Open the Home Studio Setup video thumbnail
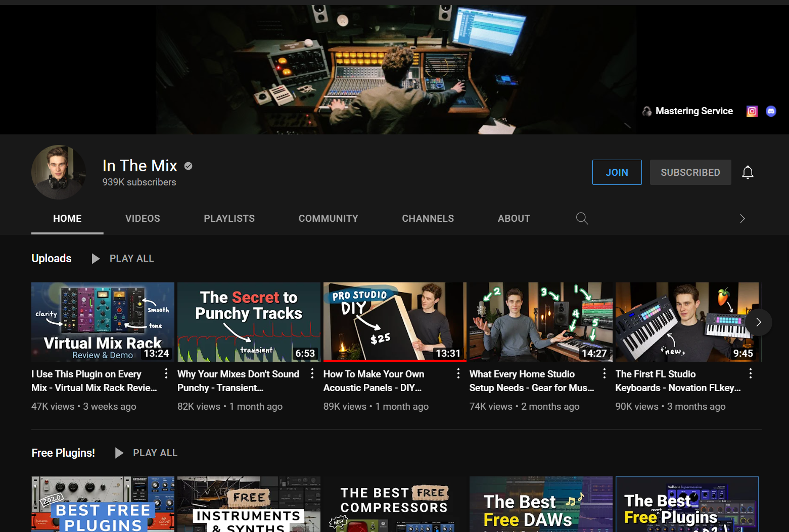 [x=540, y=322]
